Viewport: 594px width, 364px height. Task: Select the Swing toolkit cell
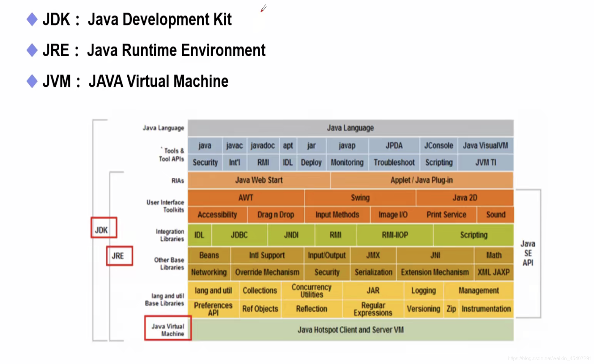point(360,198)
